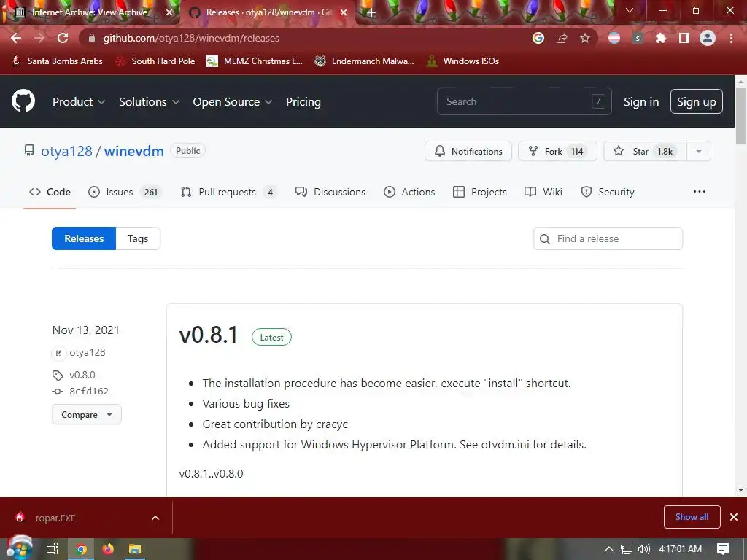Fork the repository
Screen dimensions: 747x560
pos(557,151)
